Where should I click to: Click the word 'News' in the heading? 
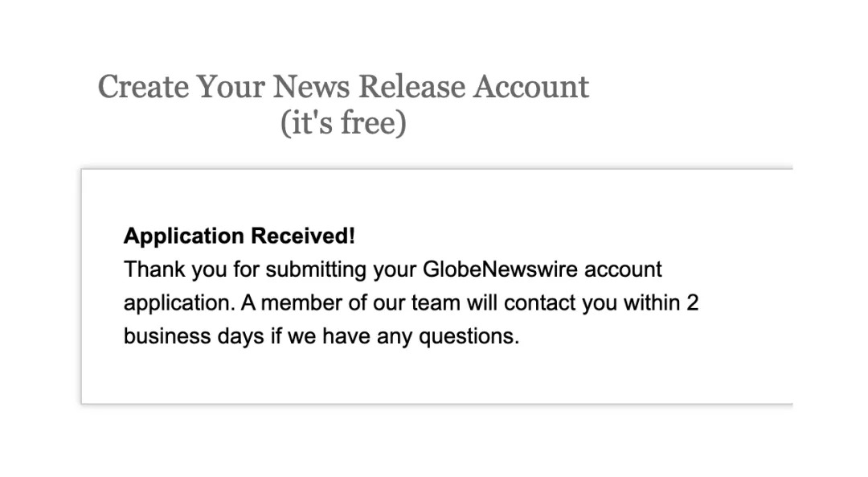310,87
